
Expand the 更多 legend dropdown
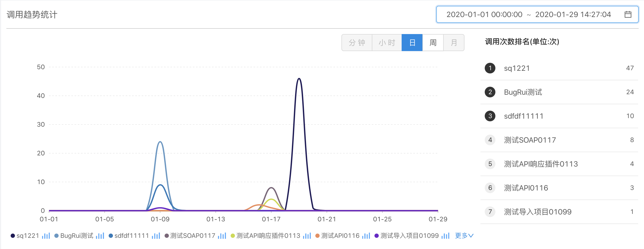[x=464, y=236]
